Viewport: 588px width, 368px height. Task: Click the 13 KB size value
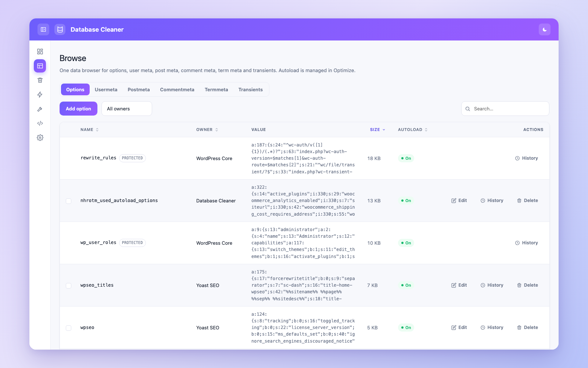coord(374,201)
